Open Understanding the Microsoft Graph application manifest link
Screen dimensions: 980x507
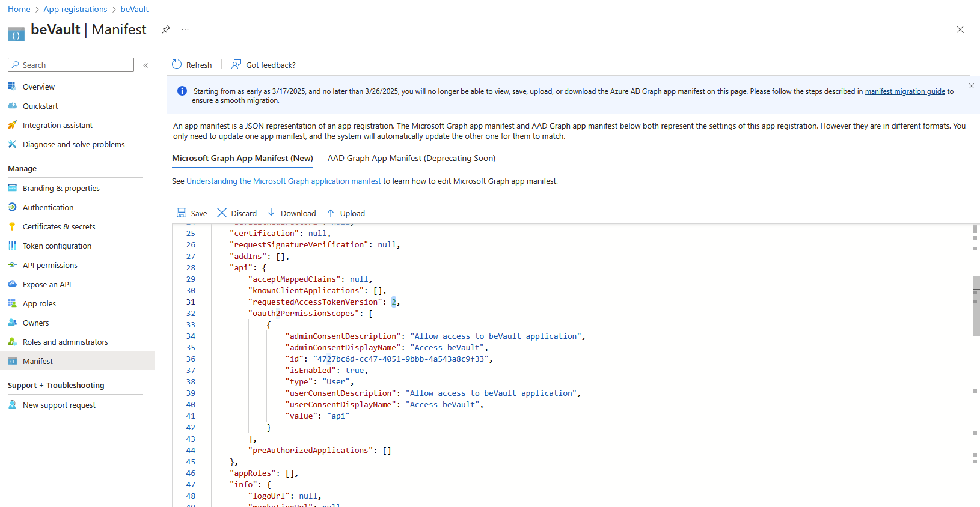(x=283, y=181)
